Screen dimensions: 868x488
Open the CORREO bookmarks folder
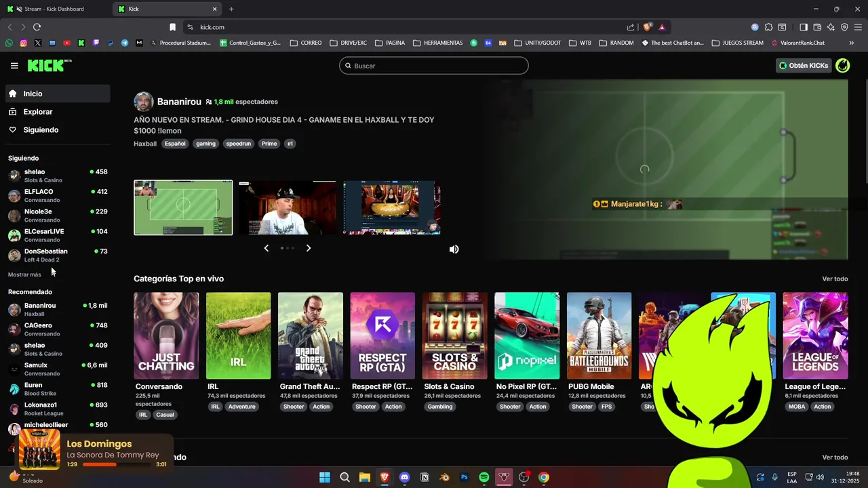306,43
